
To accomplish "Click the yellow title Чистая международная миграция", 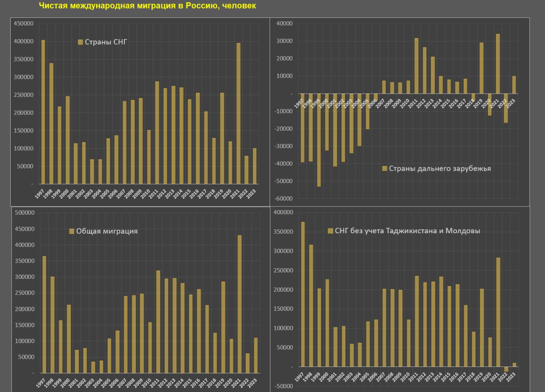I will (147, 6).
